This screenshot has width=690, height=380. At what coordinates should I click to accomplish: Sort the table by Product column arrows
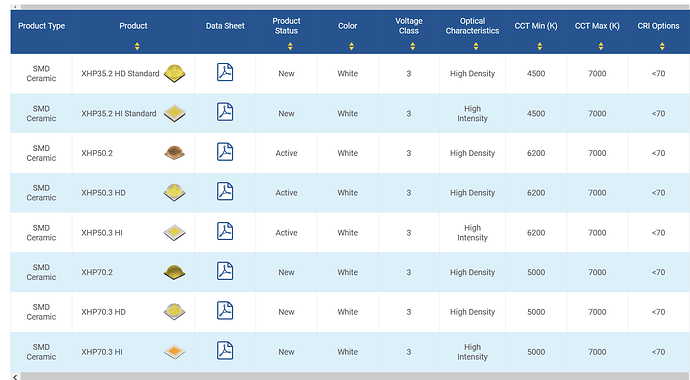[x=137, y=46]
